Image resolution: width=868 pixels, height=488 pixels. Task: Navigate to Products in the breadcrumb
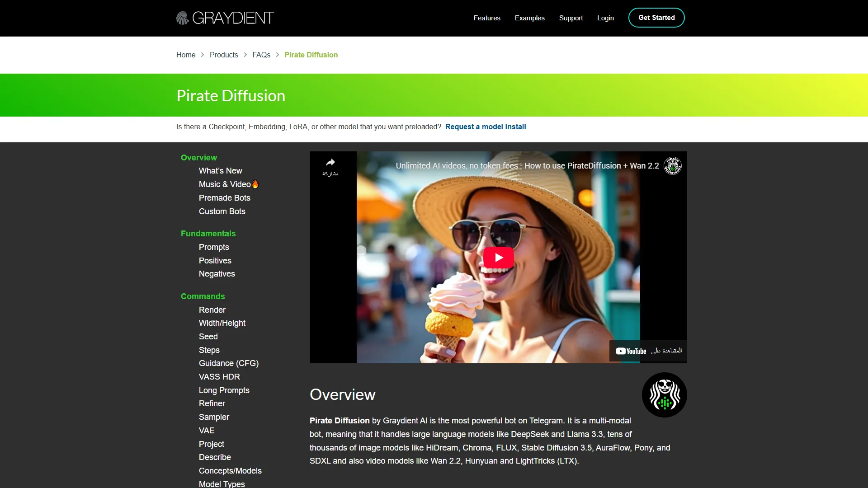(224, 55)
